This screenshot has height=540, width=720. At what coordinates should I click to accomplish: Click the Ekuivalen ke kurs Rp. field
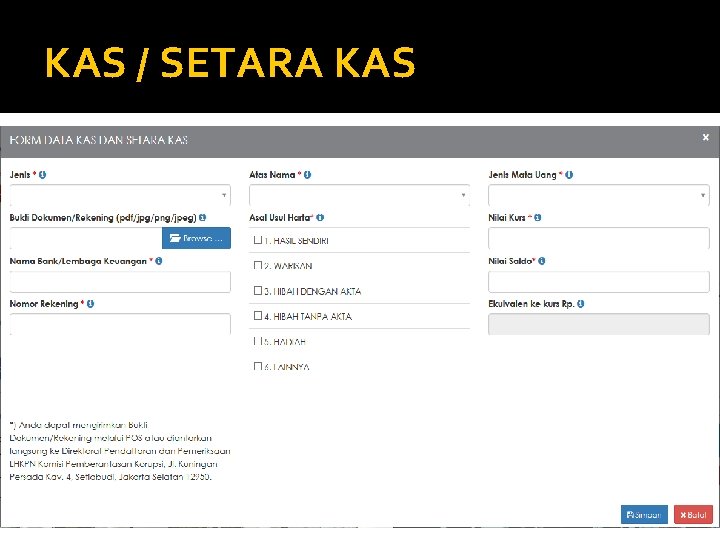click(x=599, y=324)
